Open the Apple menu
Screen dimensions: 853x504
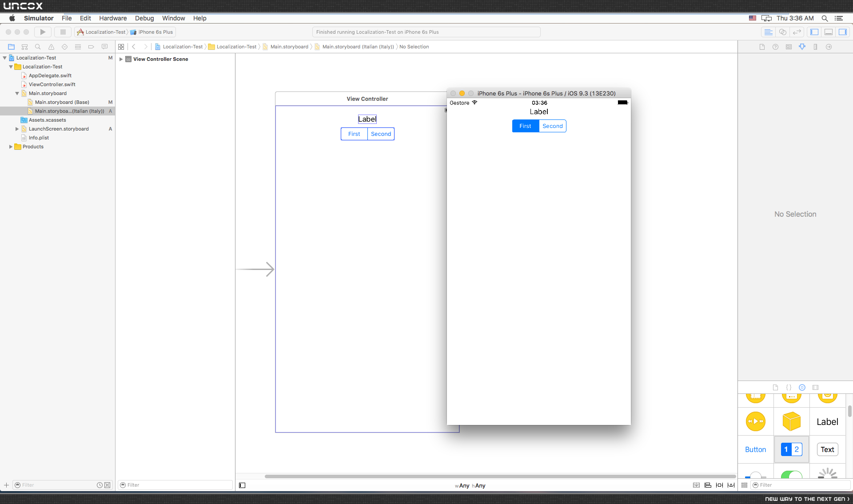[x=12, y=18]
